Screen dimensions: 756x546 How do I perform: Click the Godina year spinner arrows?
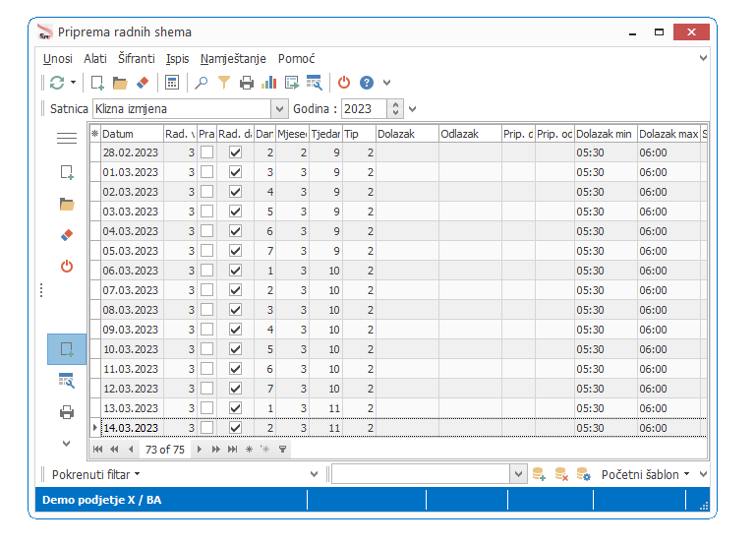395,109
